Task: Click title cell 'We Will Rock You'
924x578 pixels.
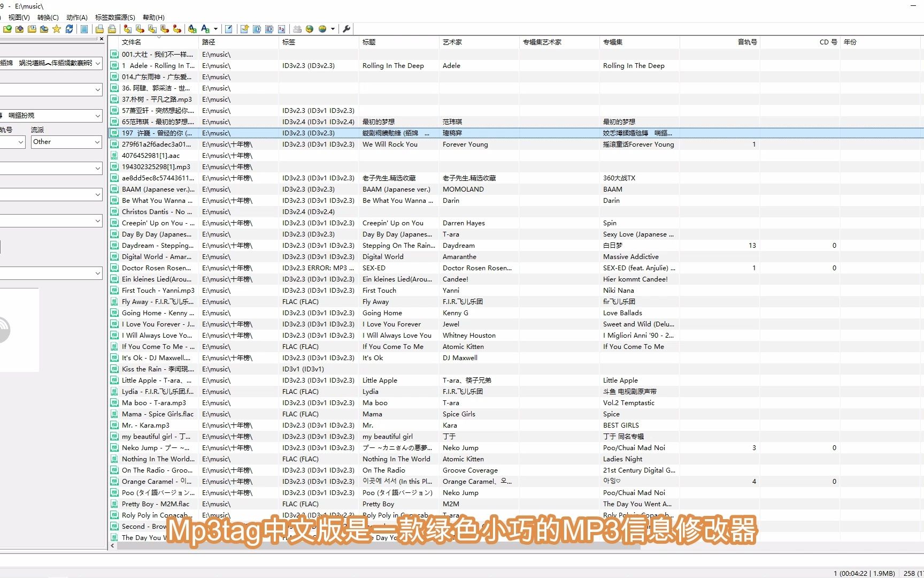Action: pos(390,144)
